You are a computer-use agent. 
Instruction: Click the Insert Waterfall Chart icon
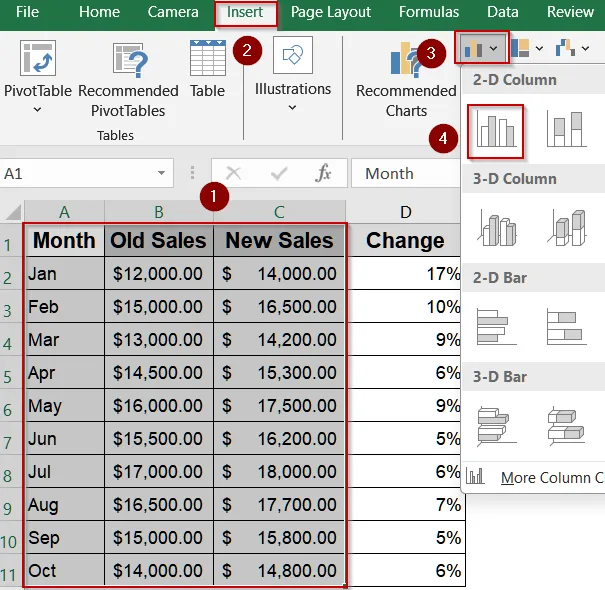[x=565, y=48]
